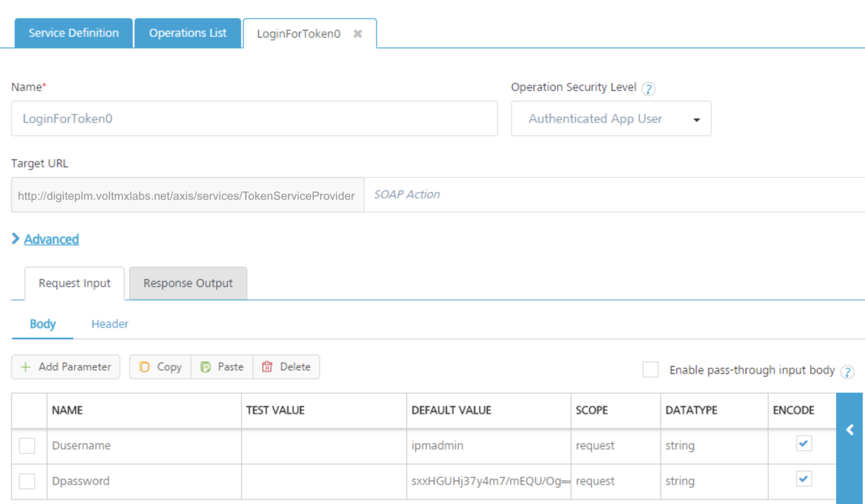
Task: Switch to Header sub-tab
Action: click(110, 324)
